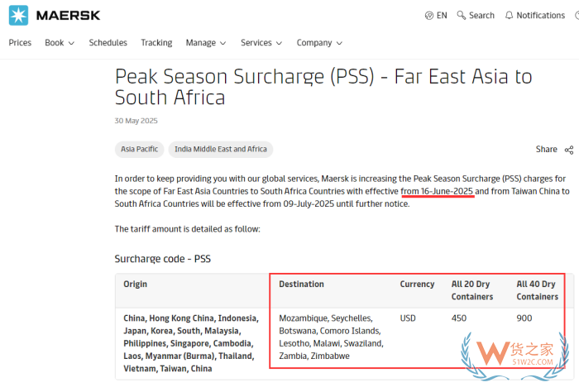579x392 pixels.
Task: Click the Destination column header
Action: pos(301,284)
